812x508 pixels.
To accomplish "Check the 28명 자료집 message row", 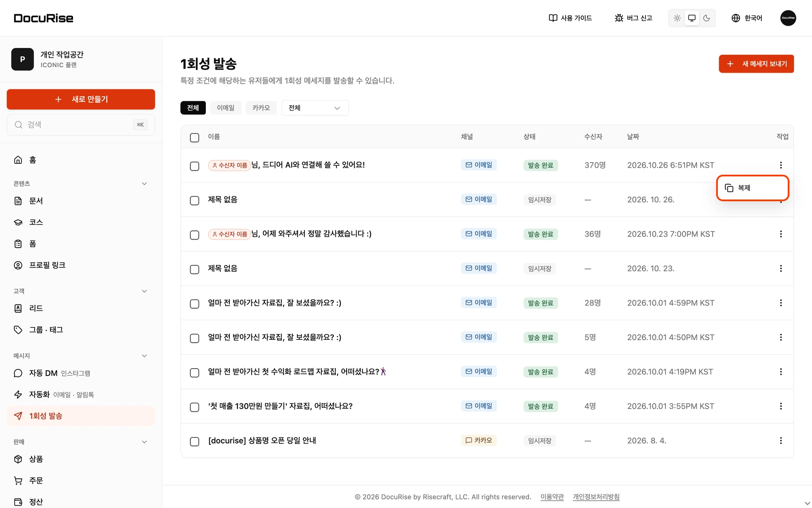I will point(194,304).
